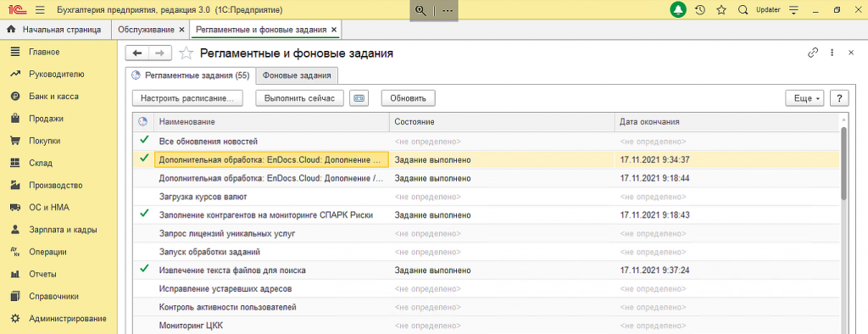Open the notifications bell icon
The height and width of the screenshot is (334, 868).
point(678,10)
